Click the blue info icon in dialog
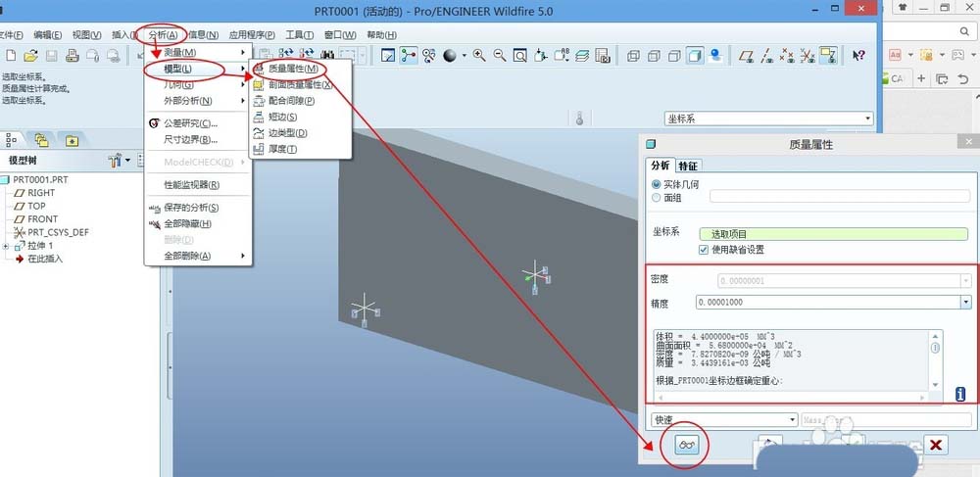This screenshot has height=477, width=980. coord(960,394)
